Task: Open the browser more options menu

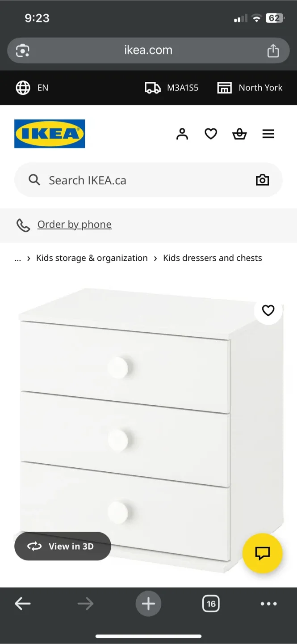Action: [268, 604]
